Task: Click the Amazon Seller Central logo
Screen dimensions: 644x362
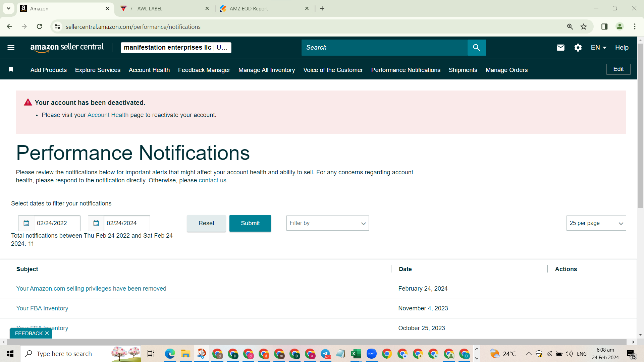Action: [67, 48]
